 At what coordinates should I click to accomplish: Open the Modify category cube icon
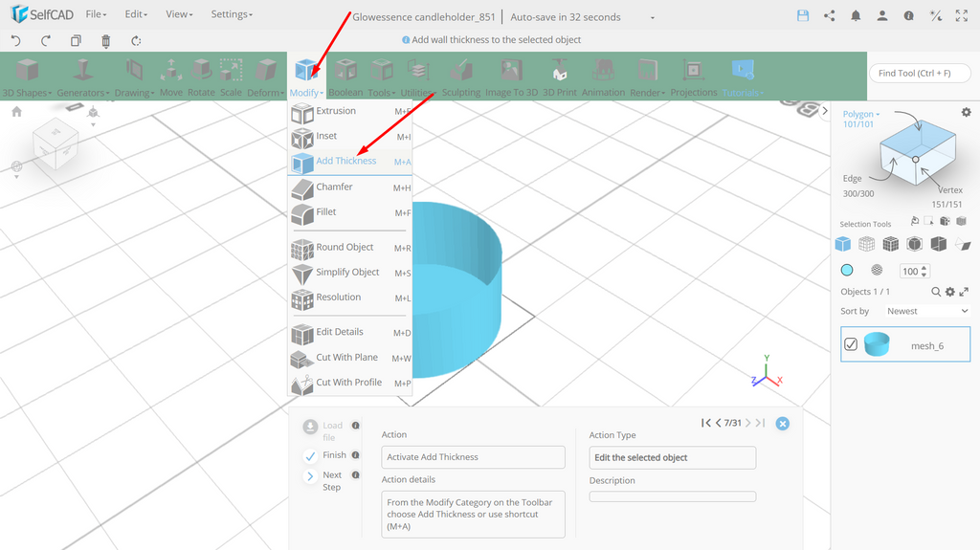point(306,70)
